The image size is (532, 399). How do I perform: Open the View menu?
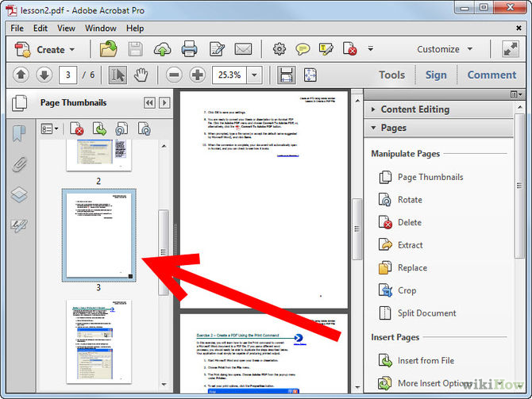(66, 28)
